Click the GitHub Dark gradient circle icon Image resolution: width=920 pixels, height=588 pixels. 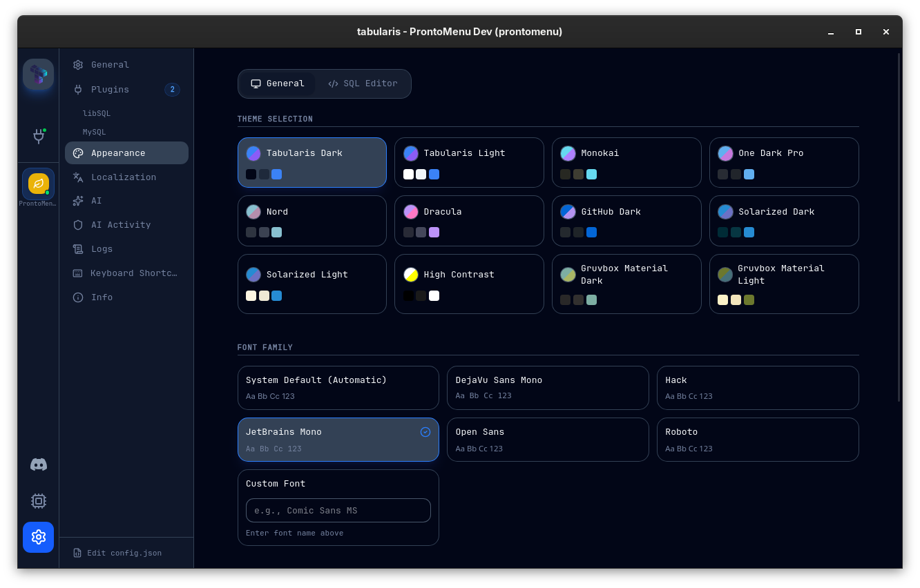568,212
